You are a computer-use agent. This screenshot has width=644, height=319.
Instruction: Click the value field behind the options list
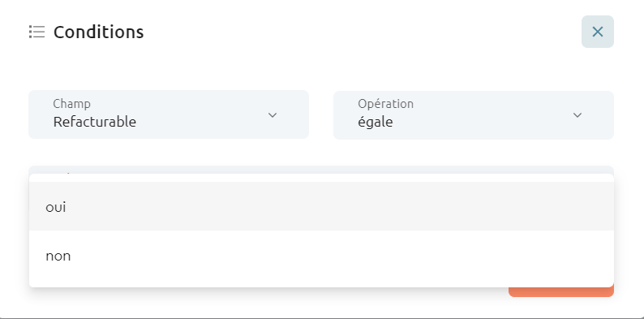tap(321, 170)
